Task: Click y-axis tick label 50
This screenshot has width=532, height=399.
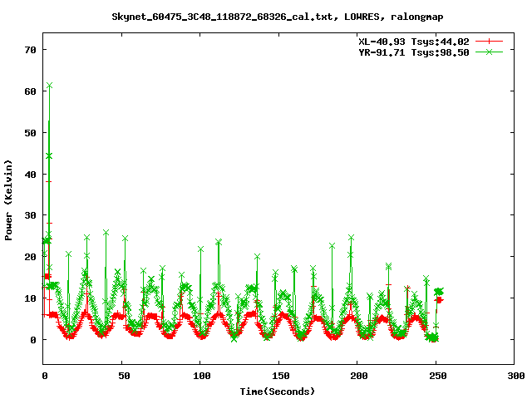Action: 30,133
